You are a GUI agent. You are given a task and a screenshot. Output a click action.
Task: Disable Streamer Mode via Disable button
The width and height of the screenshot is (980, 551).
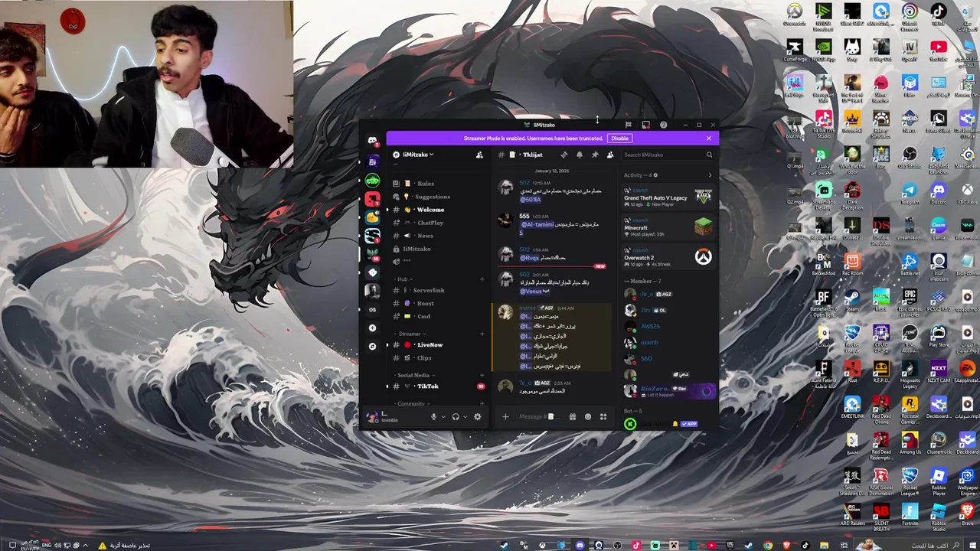619,139
